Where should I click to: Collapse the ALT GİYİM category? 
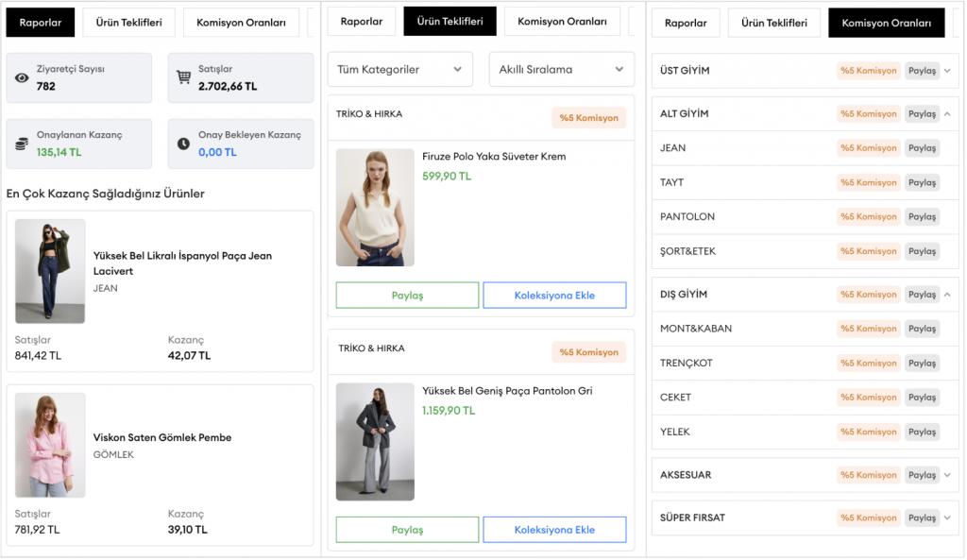947,114
